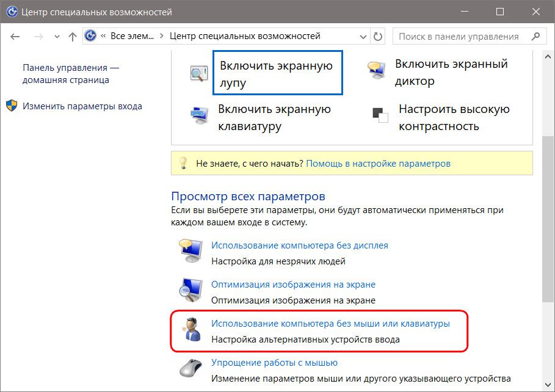The height and width of the screenshot is (392, 555).
Task: Click the light bulb tip icon
Action: tap(183, 163)
